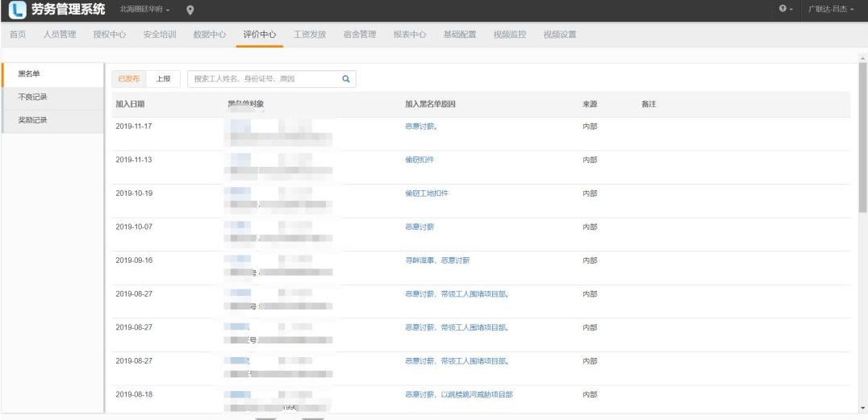Open 授权中心 menu
Image resolution: width=868 pixels, height=420 pixels.
[110, 35]
